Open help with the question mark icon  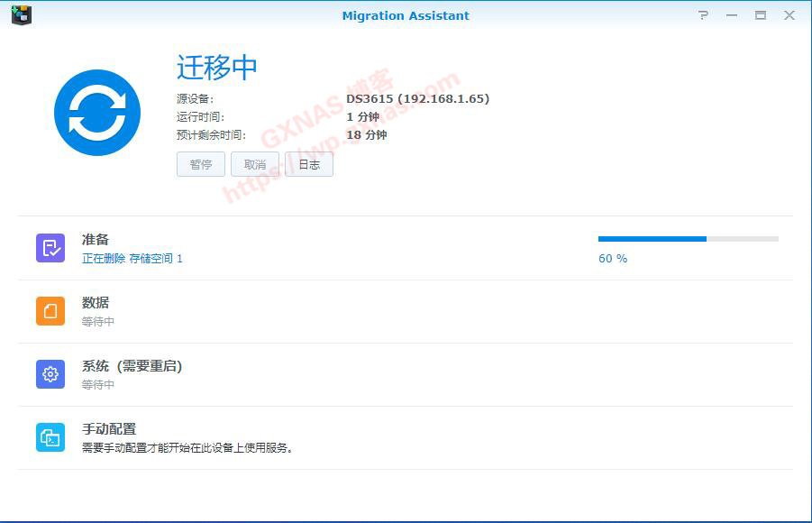[x=703, y=15]
